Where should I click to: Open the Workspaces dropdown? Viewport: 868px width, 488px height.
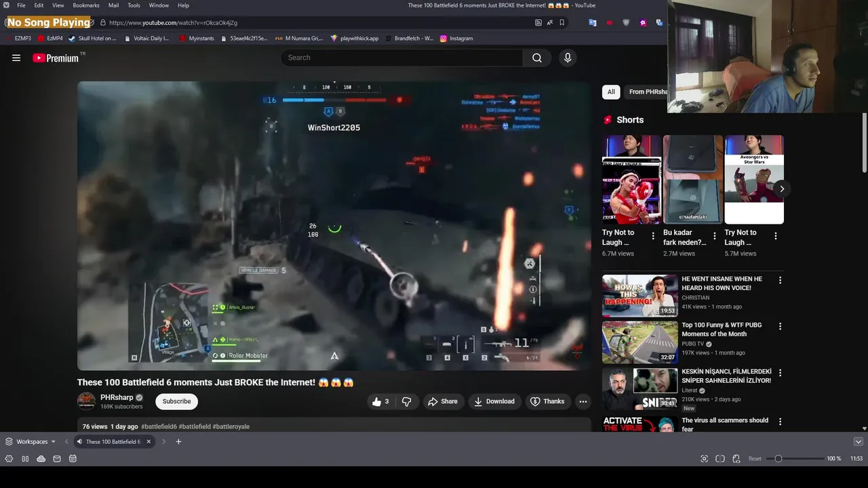[31, 442]
